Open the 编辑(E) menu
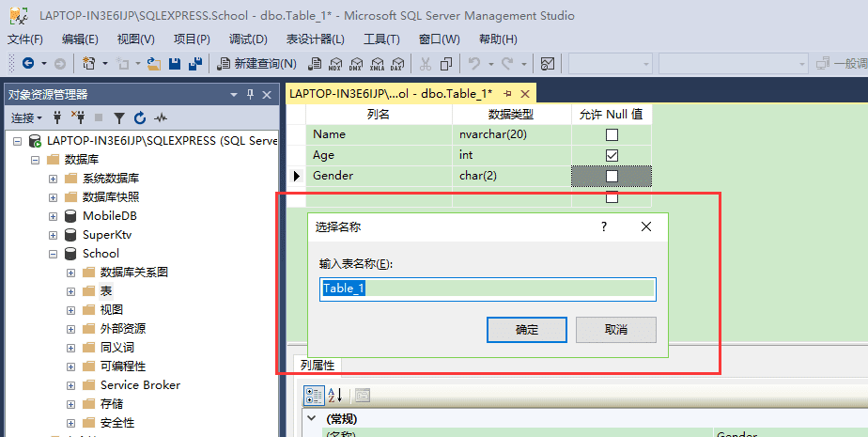 (x=80, y=39)
